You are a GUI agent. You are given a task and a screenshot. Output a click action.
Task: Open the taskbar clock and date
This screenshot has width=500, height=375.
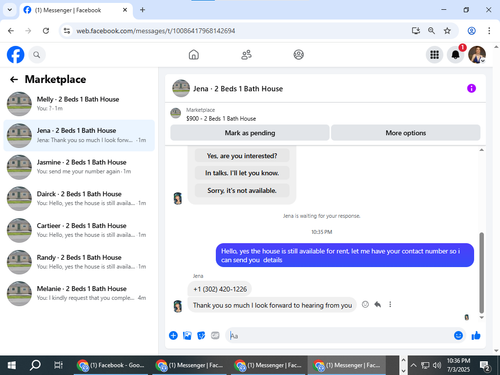point(458,365)
